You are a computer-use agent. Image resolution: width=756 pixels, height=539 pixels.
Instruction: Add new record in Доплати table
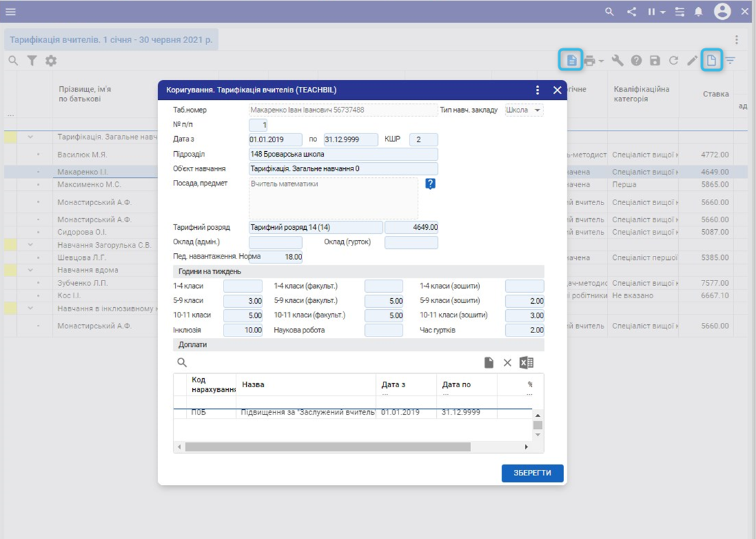(489, 363)
